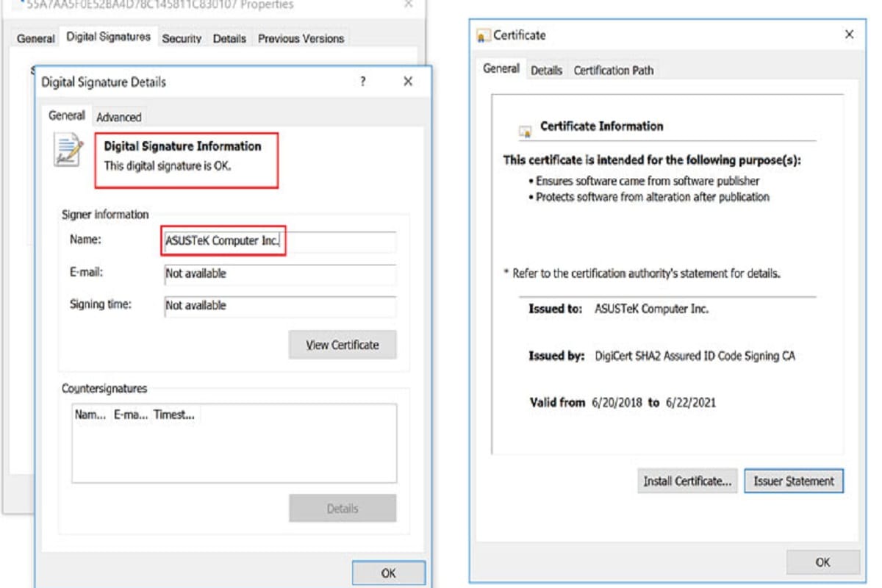
Task: Click the E-mail field showing Not available
Action: click(x=280, y=274)
